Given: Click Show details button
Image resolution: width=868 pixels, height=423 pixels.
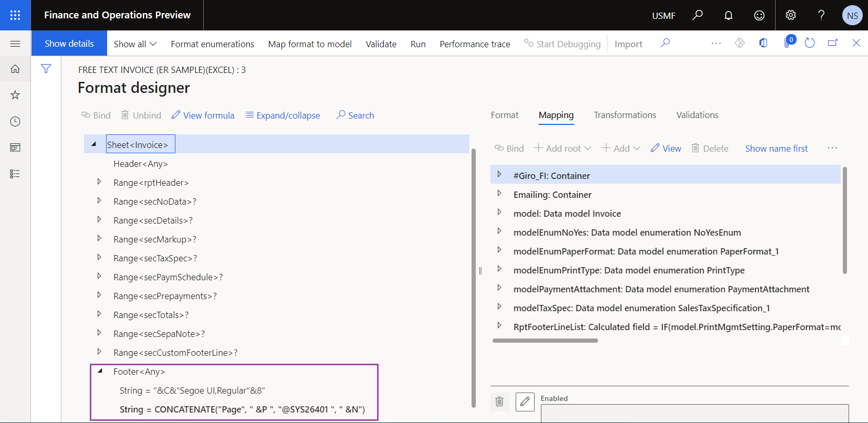Looking at the screenshot, I should pyautogui.click(x=69, y=44).
